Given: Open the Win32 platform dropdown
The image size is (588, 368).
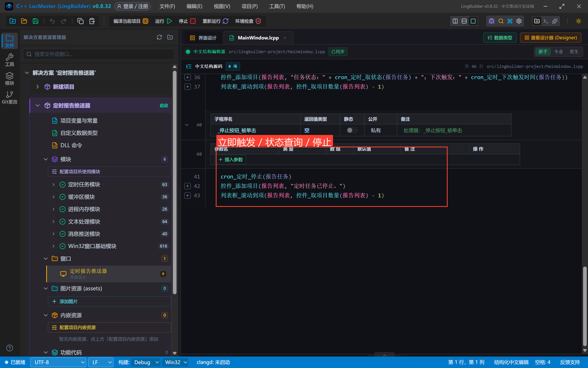Looking at the screenshot, I should [x=176, y=362].
